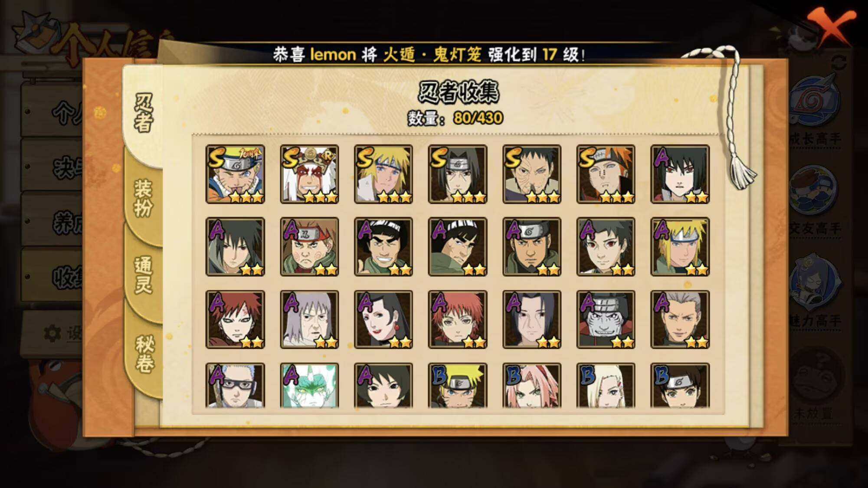Tap the B-rank Ino ninja icon
This screenshot has width=868, height=488.
pos(606,386)
